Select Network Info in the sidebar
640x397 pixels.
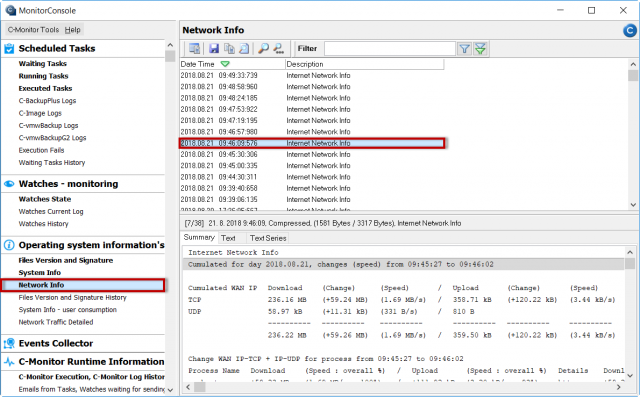(x=83, y=285)
